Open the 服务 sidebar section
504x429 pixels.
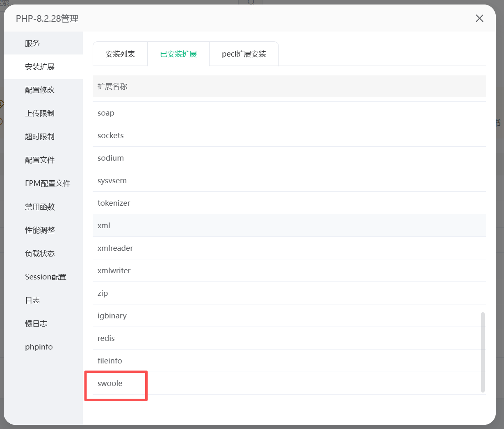[32, 43]
